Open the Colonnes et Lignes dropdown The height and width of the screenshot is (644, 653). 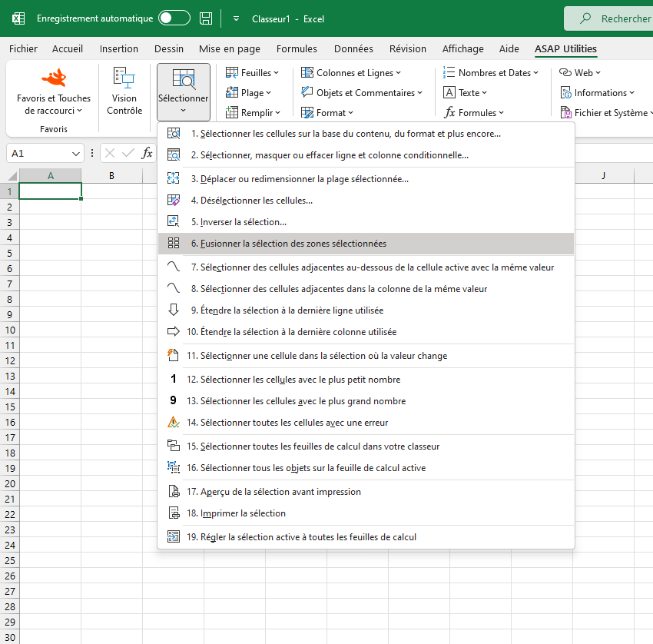point(350,73)
